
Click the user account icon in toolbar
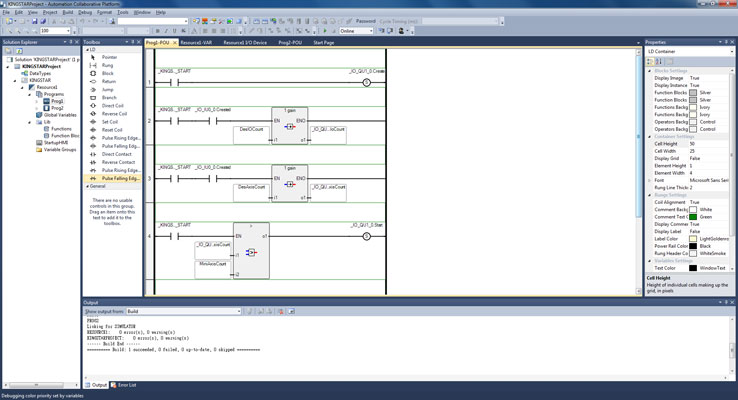pos(401,31)
